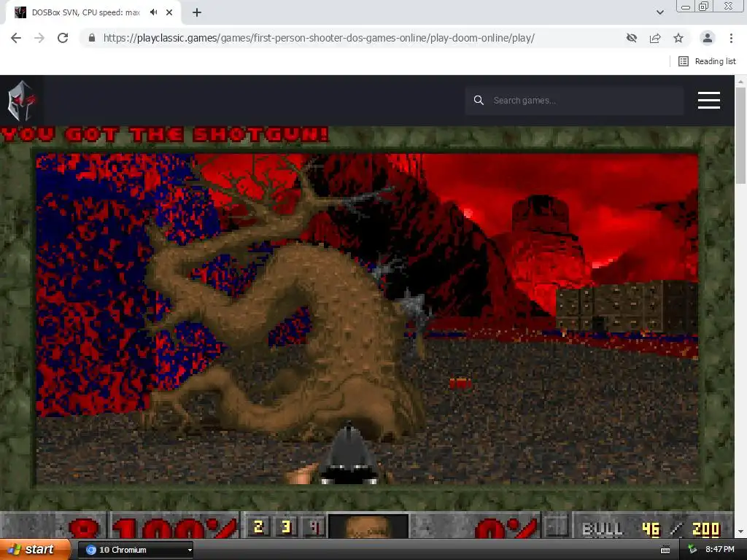The height and width of the screenshot is (560, 747).
Task: Click the Doomguy face in status bar
Action: click(368, 526)
